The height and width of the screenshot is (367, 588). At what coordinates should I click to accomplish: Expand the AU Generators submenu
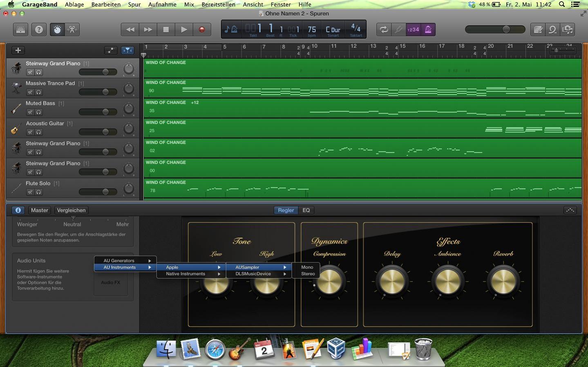tap(125, 260)
